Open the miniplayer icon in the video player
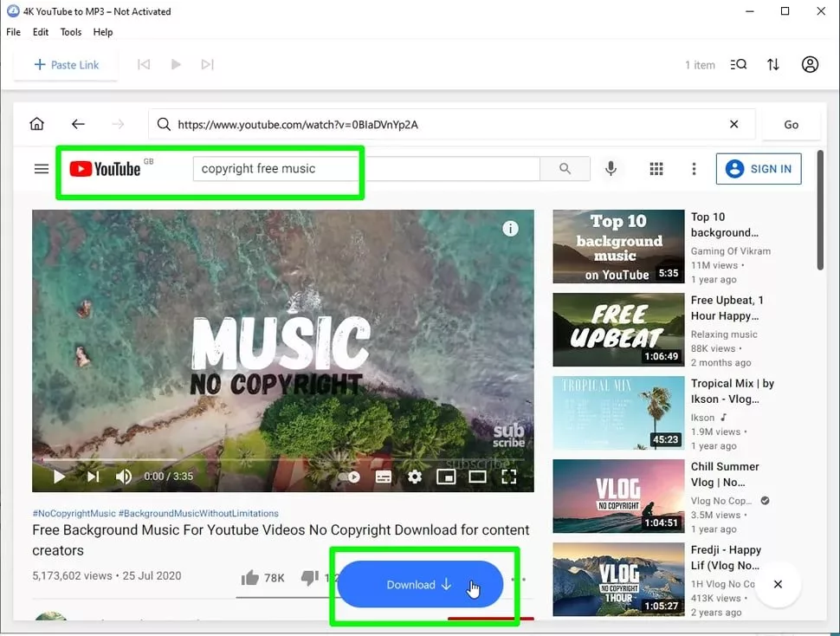The height and width of the screenshot is (636, 840). pos(445,477)
